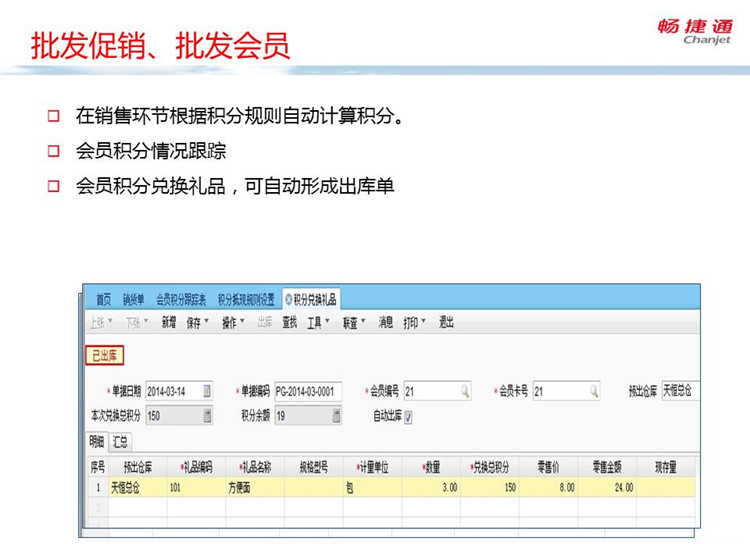Select row number 1 in the grid

pyautogui.click(x=98, y=488)
